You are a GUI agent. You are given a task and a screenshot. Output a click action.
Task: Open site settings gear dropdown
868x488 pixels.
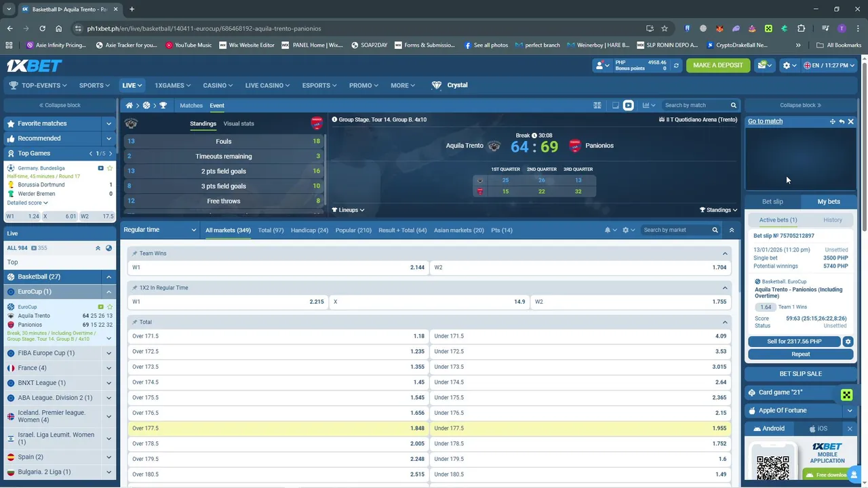[x=789, y=65]
